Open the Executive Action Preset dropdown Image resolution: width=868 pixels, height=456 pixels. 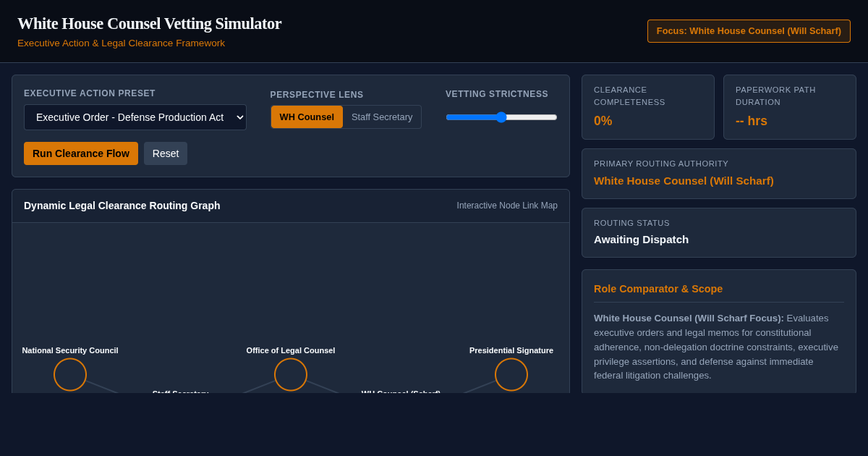point(135,117)
